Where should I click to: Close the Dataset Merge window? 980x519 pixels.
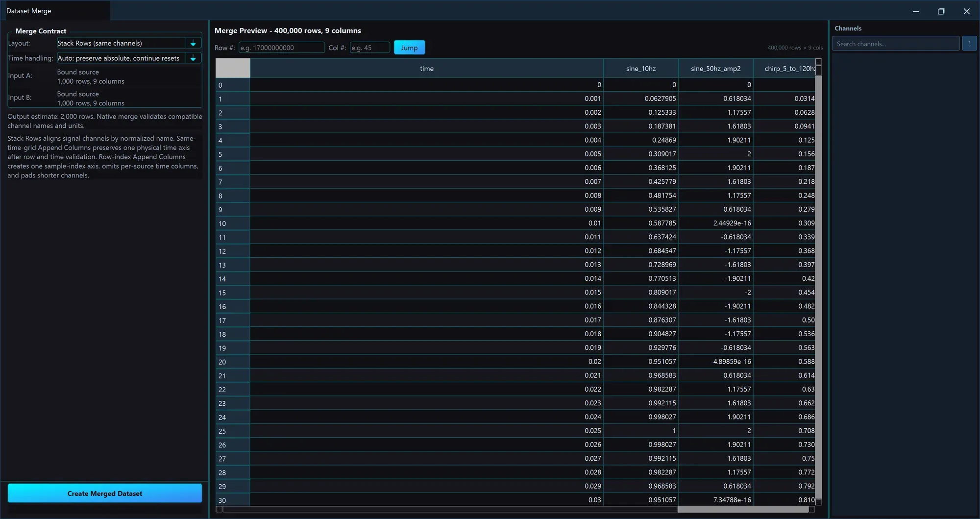(966, 11)
